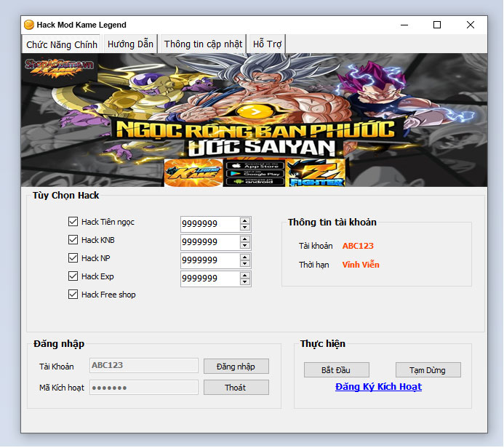Click the Vĩnh Viễn expiry text
This screenshot has height=448, width=504.
coord(361,265)
